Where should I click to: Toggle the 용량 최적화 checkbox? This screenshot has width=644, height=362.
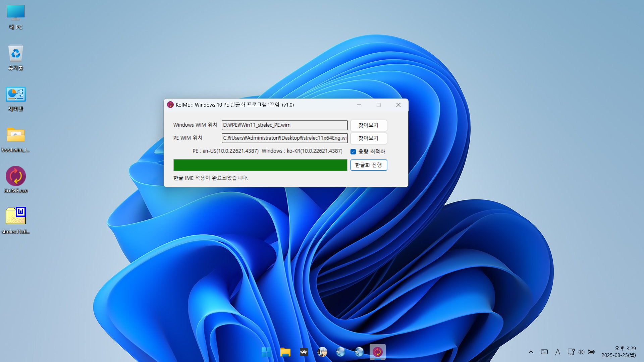pos(353,152)
